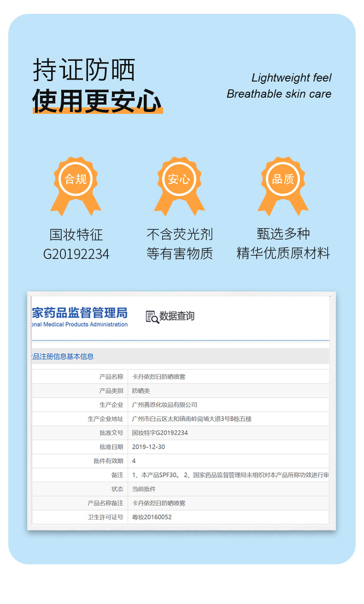364x604 pixels.
Task: Click the 合规 orange ribbon badge
Action: click(76, 185)
